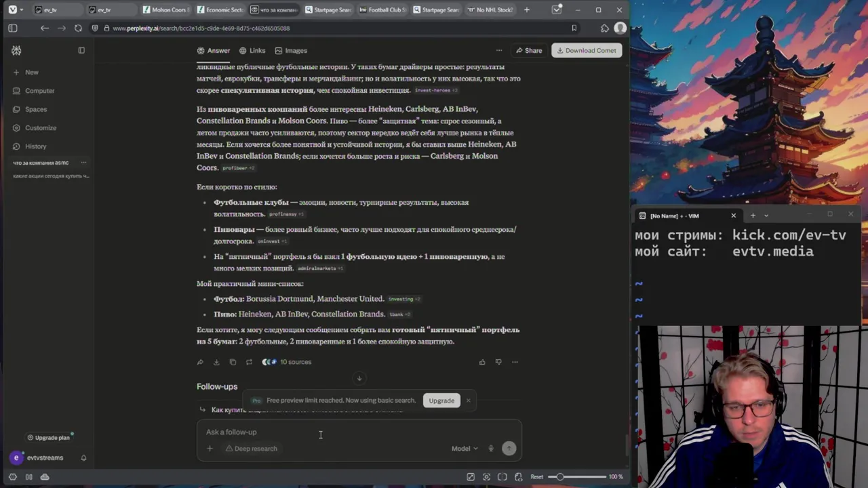Like the answer with thumbs up

pos(482,362)
